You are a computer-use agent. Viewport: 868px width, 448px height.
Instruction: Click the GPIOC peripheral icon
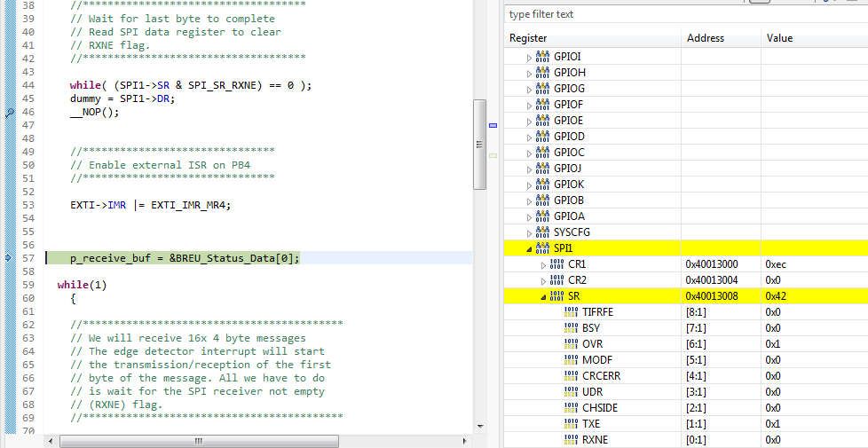pyautogui.click(x=542, y=153)
